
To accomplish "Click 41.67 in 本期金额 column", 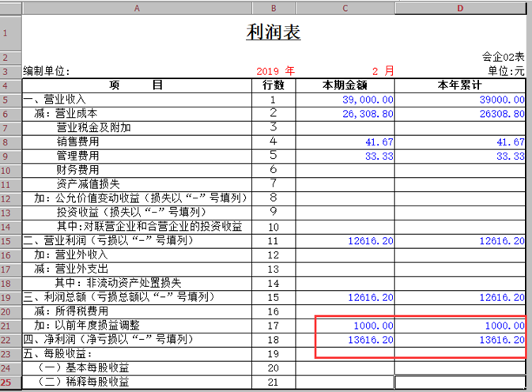I will (x=379, y=142).
